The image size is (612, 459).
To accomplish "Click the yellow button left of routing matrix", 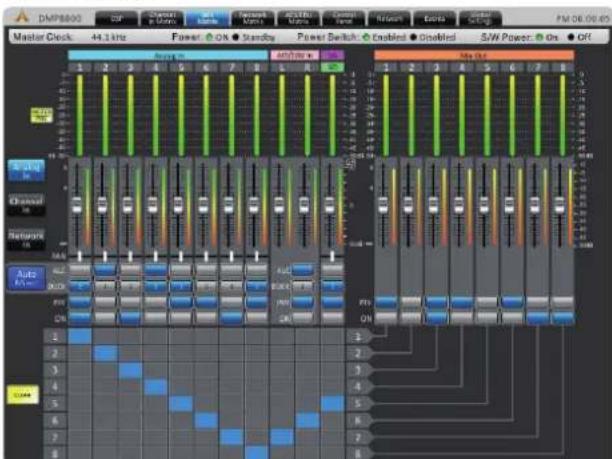I will coord(23,395).
